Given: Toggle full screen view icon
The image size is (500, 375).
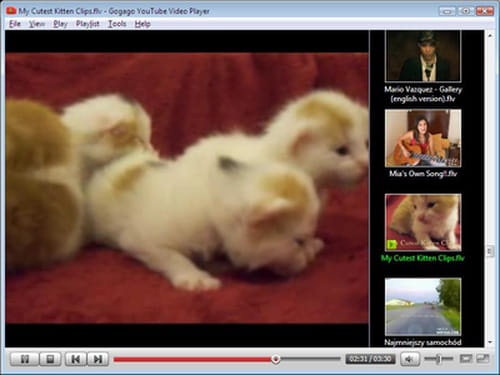Looking at the screenshot, I should [x=466, y=359].
